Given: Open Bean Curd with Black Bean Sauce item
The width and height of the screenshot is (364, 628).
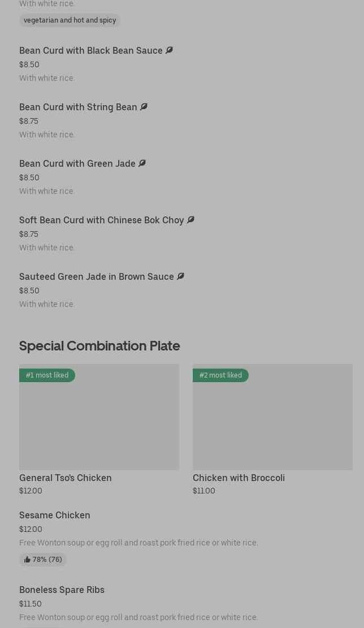Looking at the screenshot, I should click(x=91, y=51).
